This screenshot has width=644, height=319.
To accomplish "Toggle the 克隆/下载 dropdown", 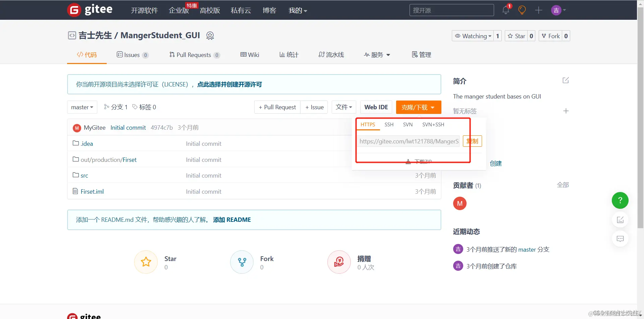I will pos(419,107).
